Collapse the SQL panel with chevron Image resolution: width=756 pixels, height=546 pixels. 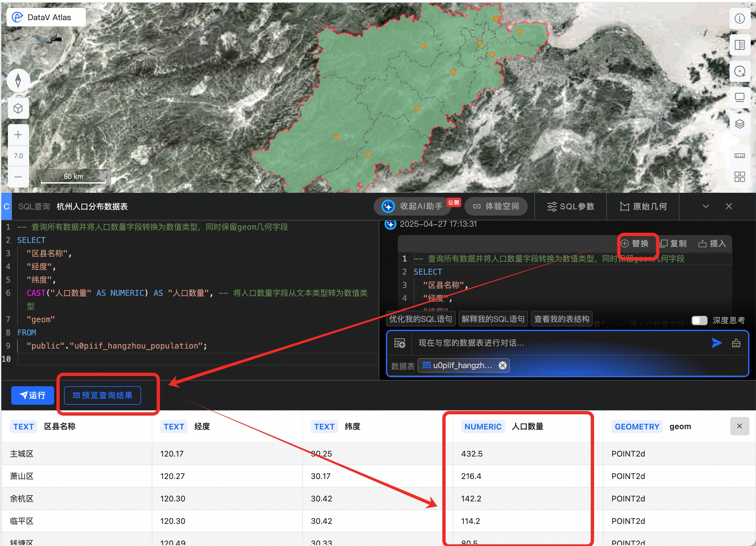705,206
